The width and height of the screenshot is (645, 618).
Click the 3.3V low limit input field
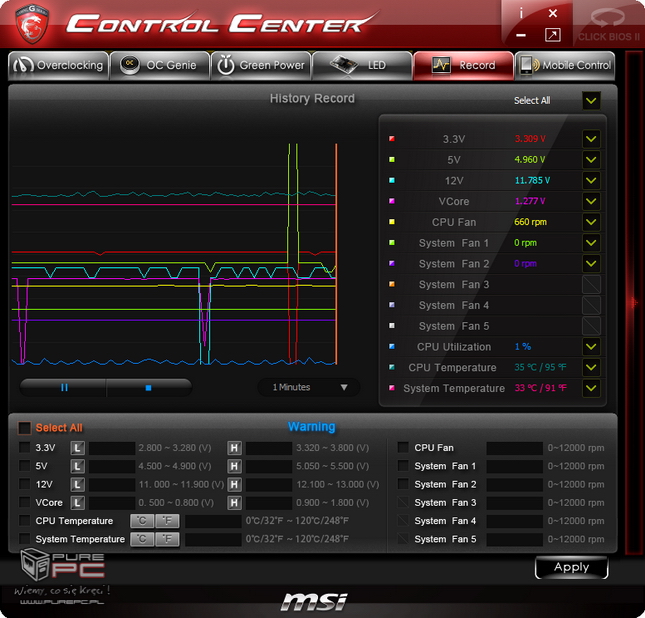click(112, 448)
